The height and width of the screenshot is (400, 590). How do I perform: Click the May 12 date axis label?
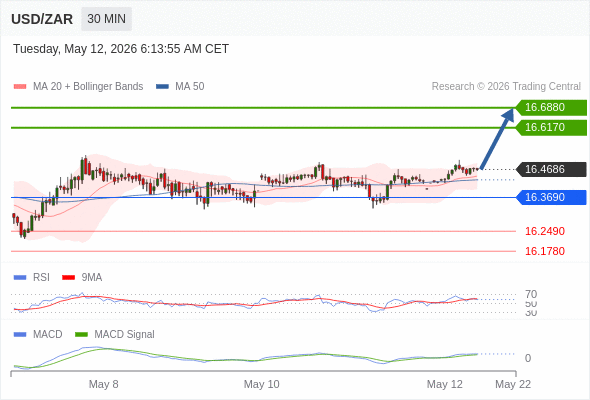point(444,384)
